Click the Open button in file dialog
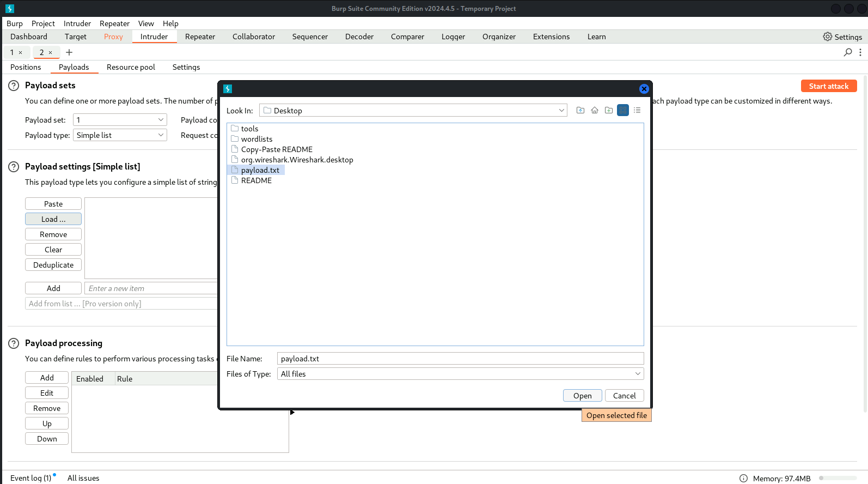The image size is (868, 484). click(582, 396)
